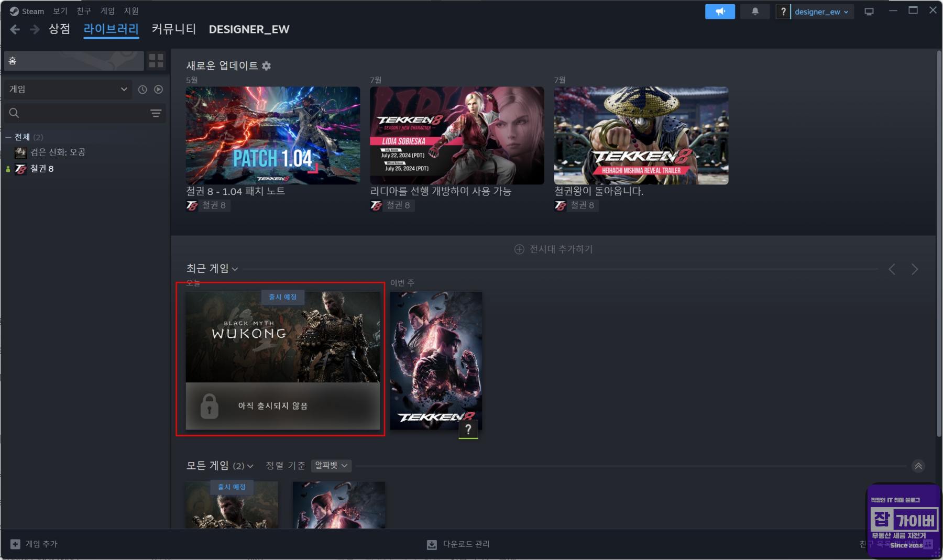The image size is (943, 560).
Task: Click 리디아를 선행 개방하여 사용 가능 title
Action: coord(441,191)
